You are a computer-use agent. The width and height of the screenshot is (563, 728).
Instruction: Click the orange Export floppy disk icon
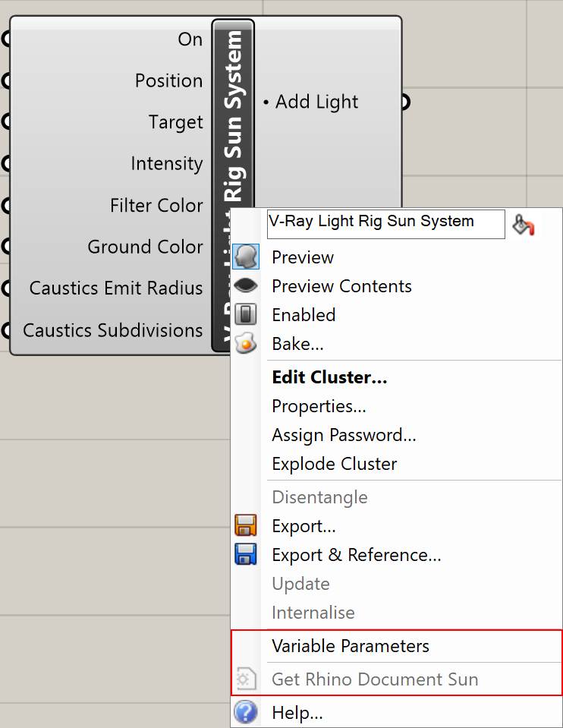tap(246, 525)
